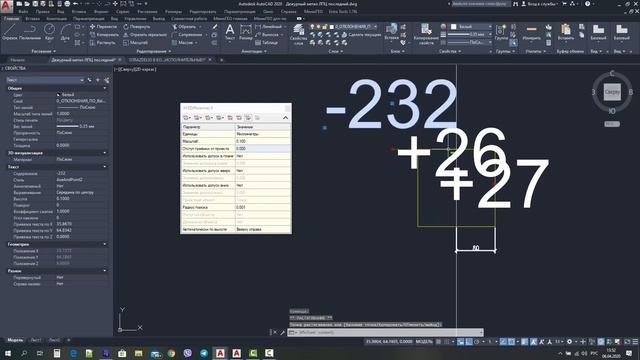Click Радиус поиска value 0.001
The image size is (640, 360).
coord(263,207)
